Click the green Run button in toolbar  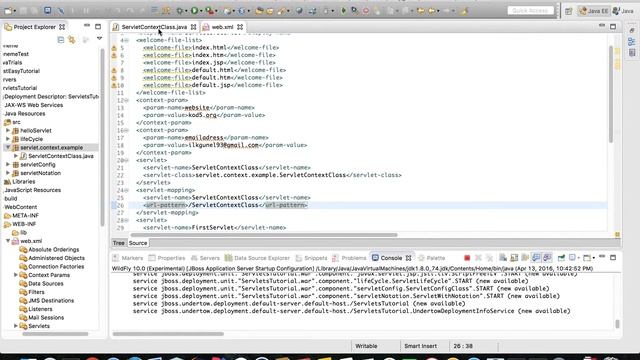(x=195, y=11)
